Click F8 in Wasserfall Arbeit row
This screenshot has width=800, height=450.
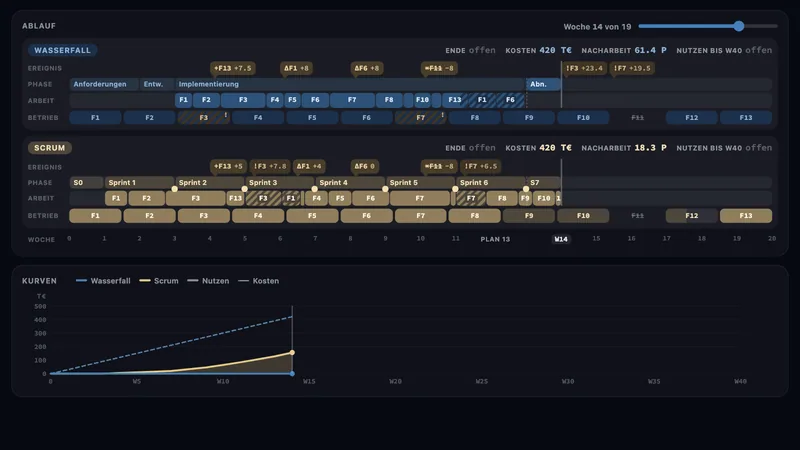pyautogui.click(x=389, y=100)
